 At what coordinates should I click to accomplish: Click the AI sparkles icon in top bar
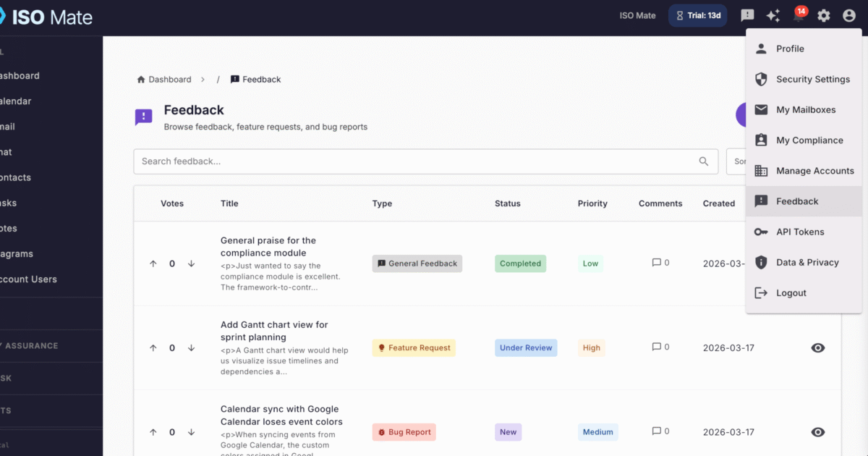[773, 15]
